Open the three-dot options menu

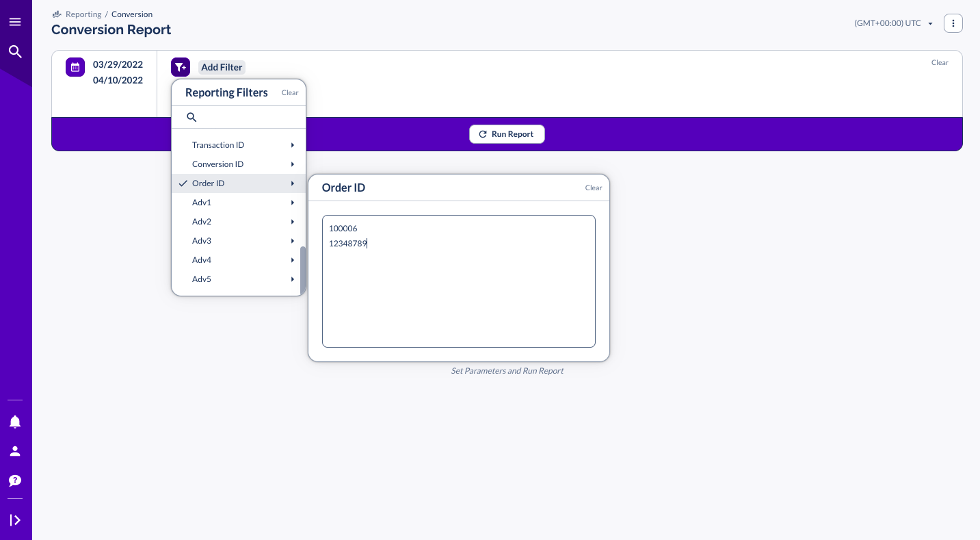953,23
